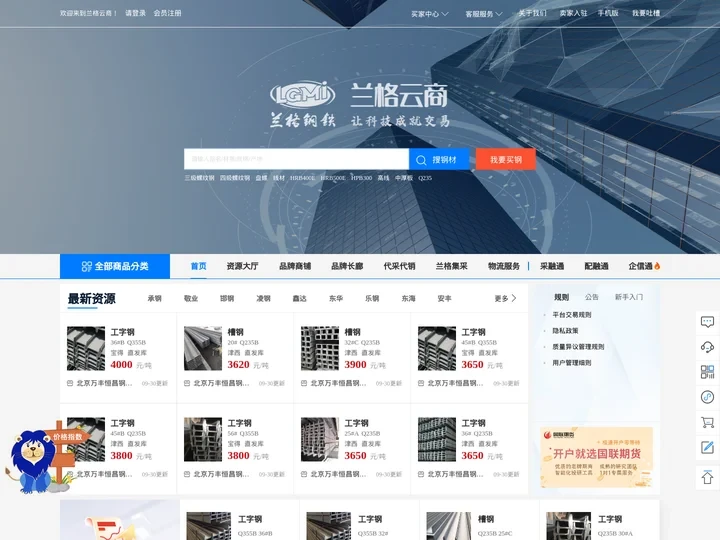Viewport: 720px width, 540px height.
Task: Click the 工字钢 36#B Q355B thumbnail
Action: pyautogui.click(x=86, y=349)
